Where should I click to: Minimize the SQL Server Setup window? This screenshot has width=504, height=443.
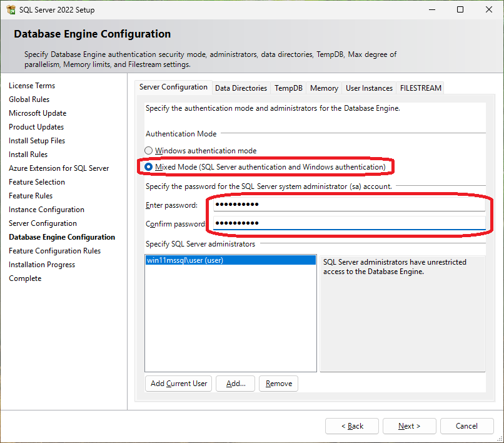[x=432, y=10]
